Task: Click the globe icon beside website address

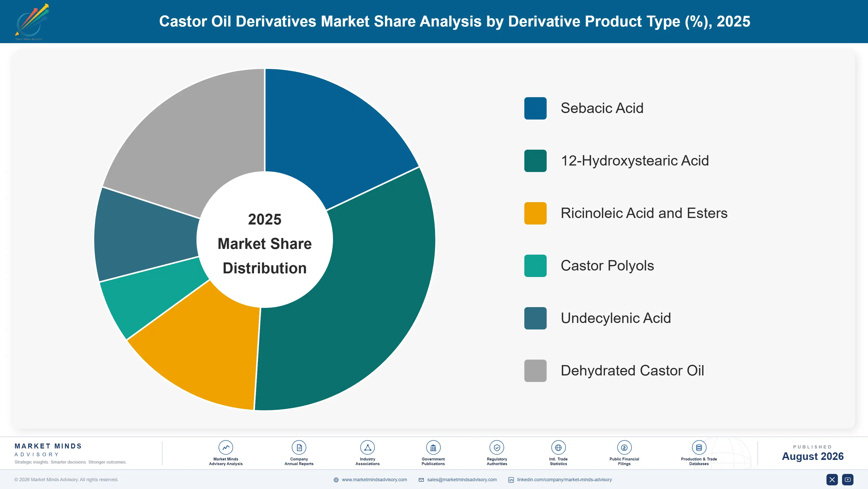Action: point(336,480)
